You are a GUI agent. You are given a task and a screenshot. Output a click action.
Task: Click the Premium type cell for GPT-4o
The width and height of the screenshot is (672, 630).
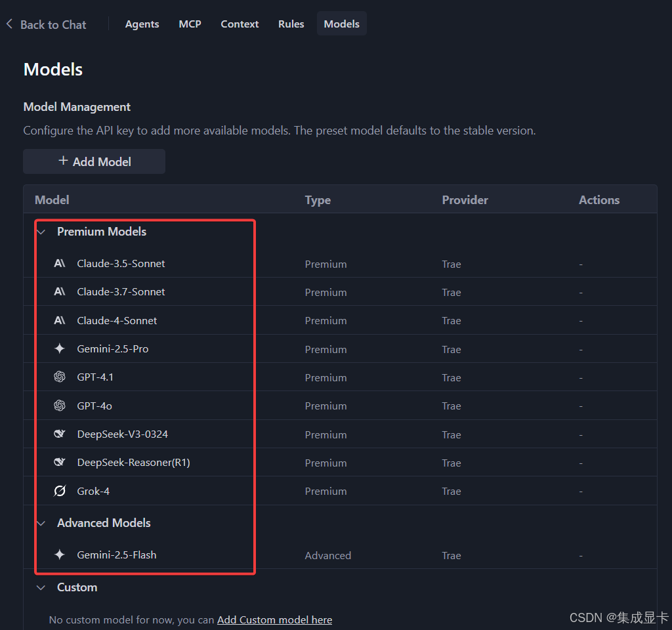[x=325, y=406]
